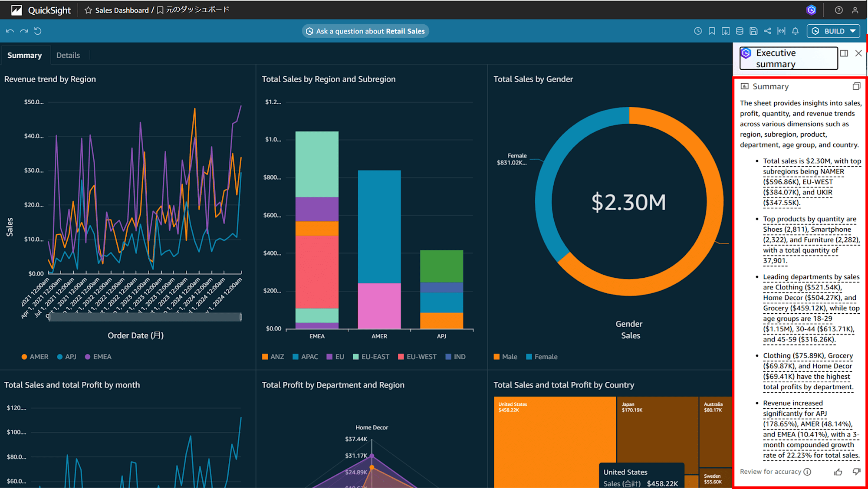Toggle the Male gender legend
The height and width of the screenshot is (489, 868).
click(x=506, y=357)
